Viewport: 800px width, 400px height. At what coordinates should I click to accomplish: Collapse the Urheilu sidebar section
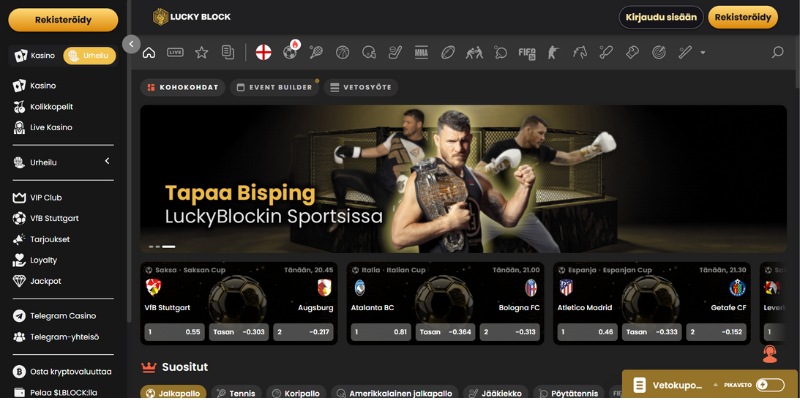pos(106,161)
